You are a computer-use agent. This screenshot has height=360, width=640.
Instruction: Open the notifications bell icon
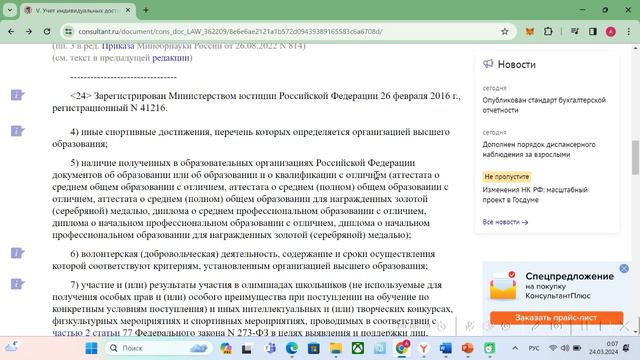point(626,348)
